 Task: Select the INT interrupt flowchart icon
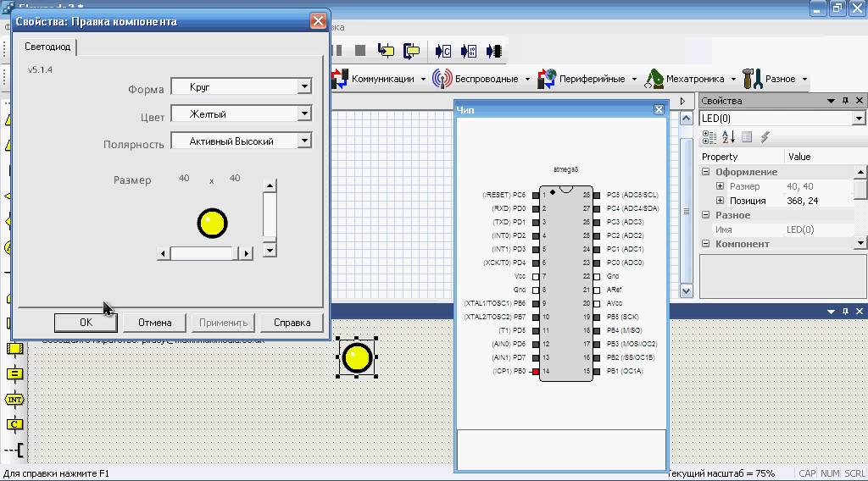pos(14,399)
